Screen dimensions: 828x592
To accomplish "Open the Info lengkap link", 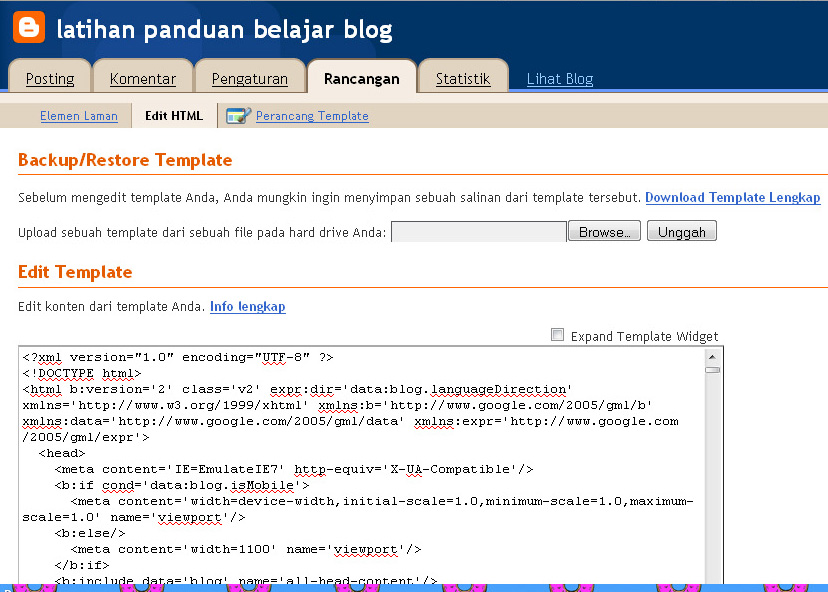I will [247, 306].
